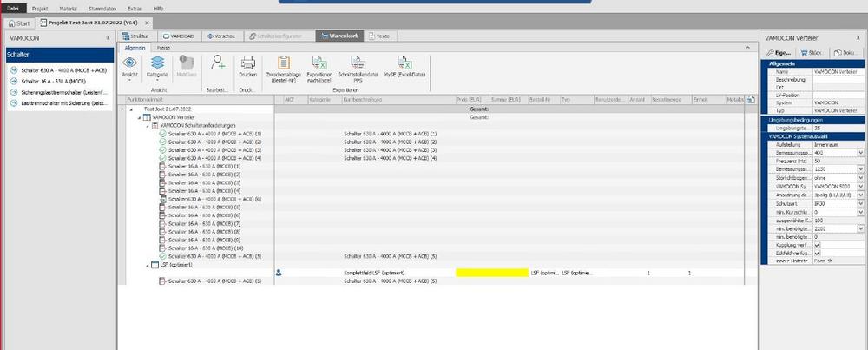
Task: Switch to the Texte tab
Action: (380, 36)
